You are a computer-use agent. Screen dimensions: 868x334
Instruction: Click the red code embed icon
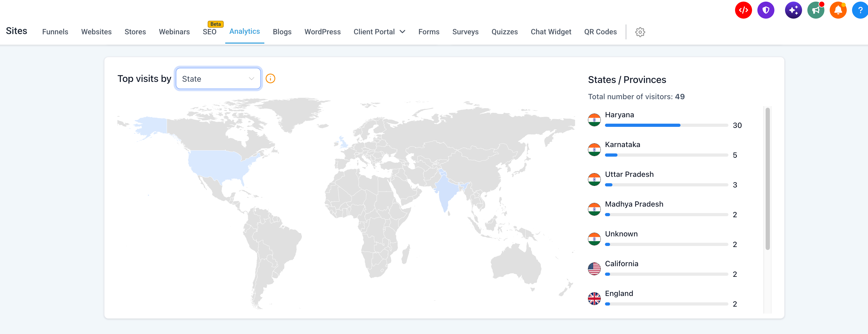[743, 10]
